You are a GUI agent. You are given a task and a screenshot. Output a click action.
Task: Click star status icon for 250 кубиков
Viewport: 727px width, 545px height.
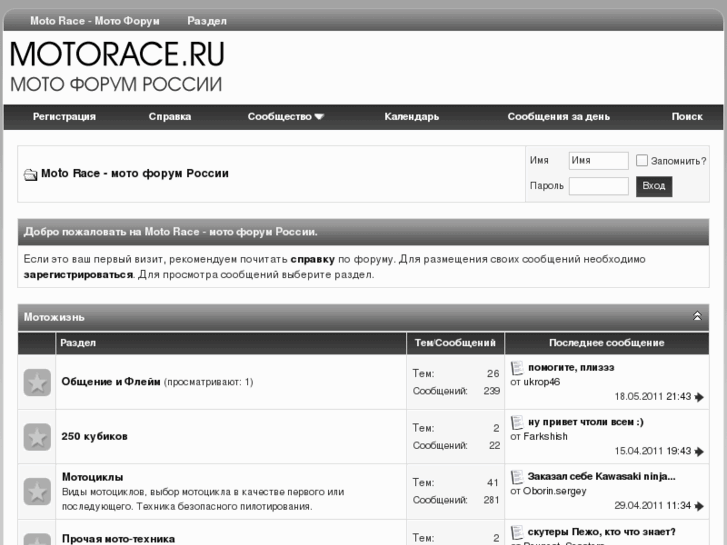pyautogui.click(x=37, y=437)
